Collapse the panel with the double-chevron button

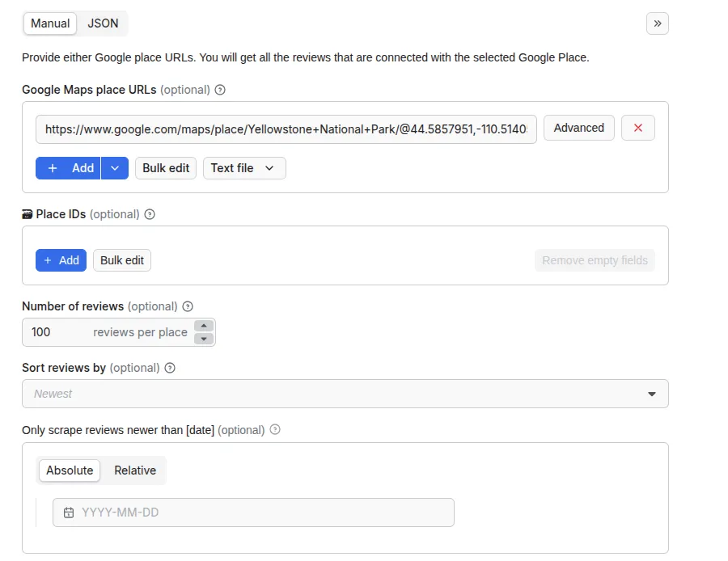(657, 23)
